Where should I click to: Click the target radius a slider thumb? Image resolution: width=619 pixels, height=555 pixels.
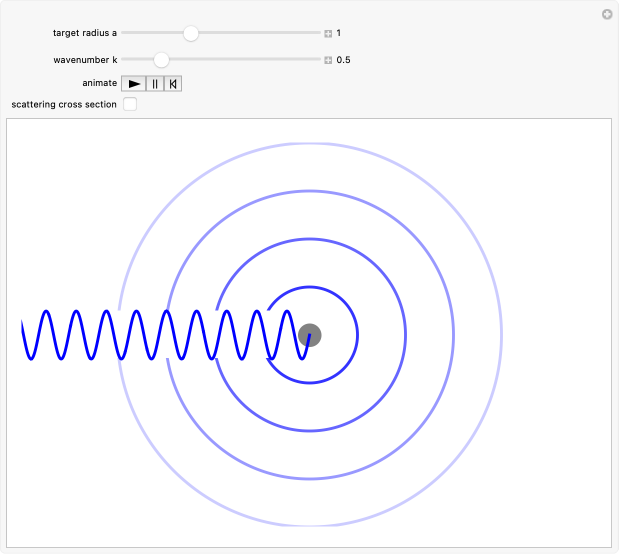[x=191, y=33]
